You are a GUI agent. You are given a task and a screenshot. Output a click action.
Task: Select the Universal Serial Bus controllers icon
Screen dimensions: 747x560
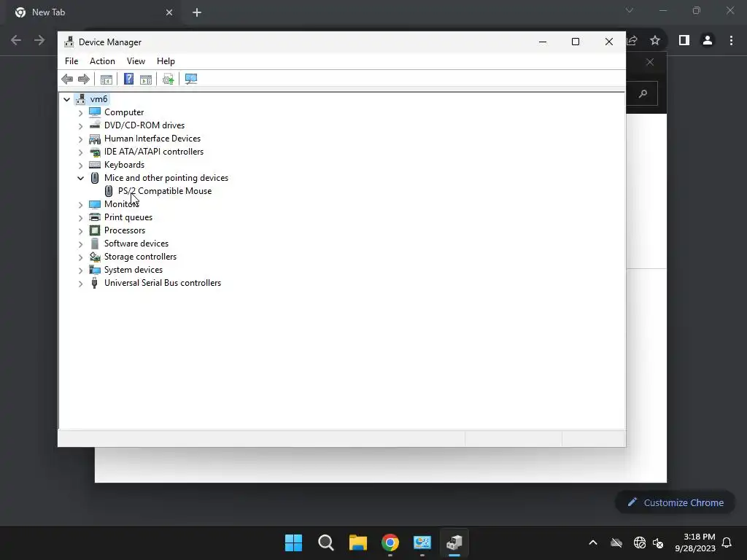(x=94, y=283)
